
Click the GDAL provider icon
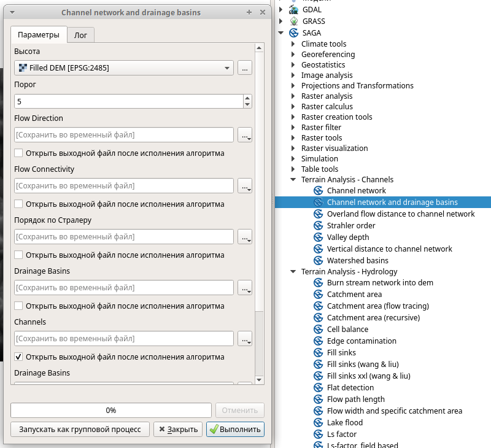point(293,10)
